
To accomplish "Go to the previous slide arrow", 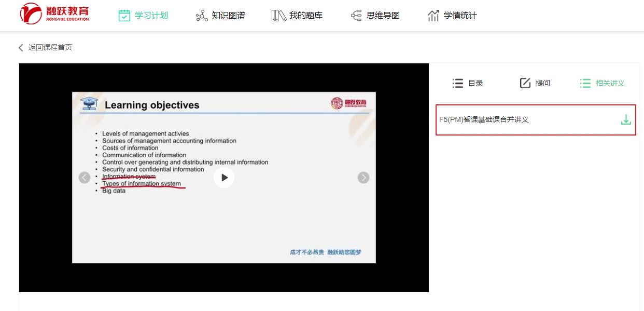I will click(85, 178).
